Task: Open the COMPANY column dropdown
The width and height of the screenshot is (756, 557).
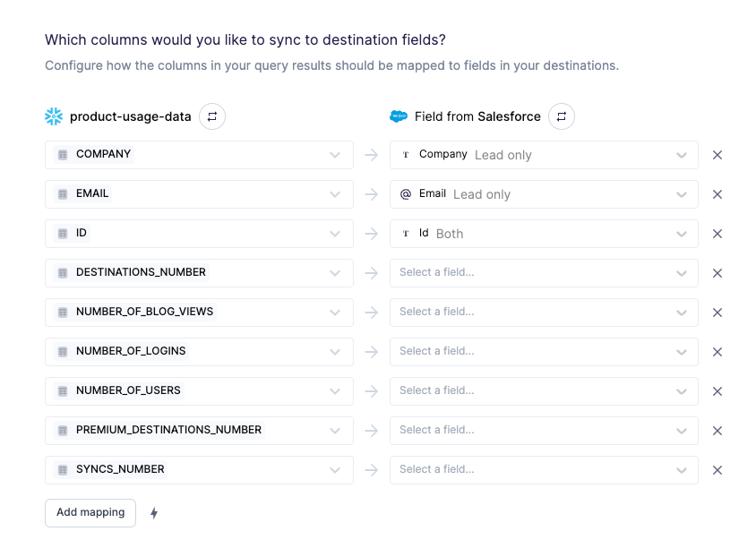Action: 335,154
